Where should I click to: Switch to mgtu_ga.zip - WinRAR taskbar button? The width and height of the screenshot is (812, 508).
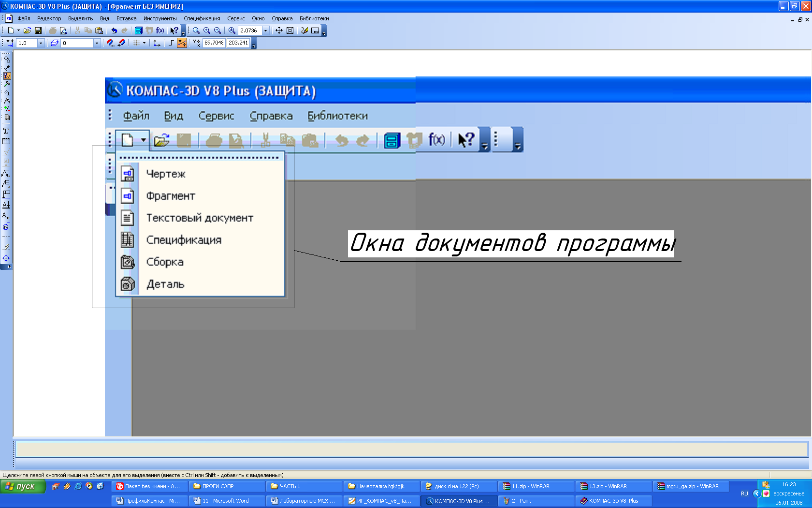pos(690,486)
